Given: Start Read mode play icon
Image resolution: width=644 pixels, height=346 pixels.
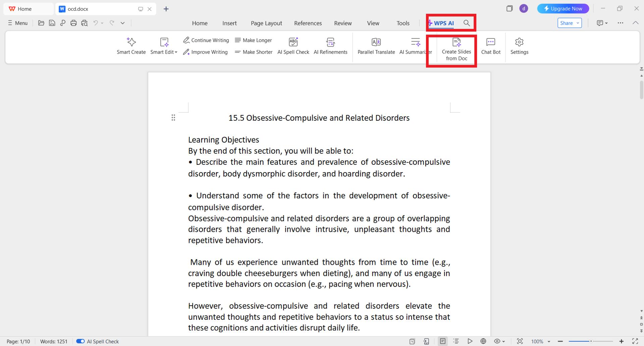Looking at the screenshot, I should [470, 341].
